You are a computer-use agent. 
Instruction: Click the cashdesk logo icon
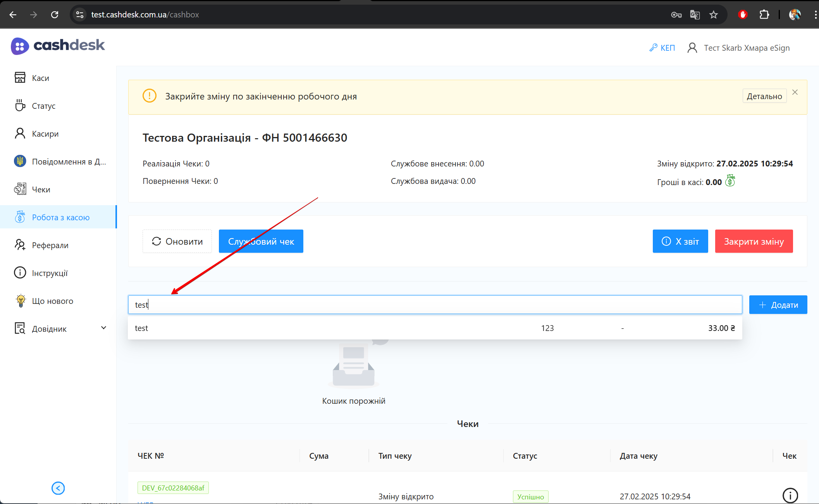click(x=20, y=46)
